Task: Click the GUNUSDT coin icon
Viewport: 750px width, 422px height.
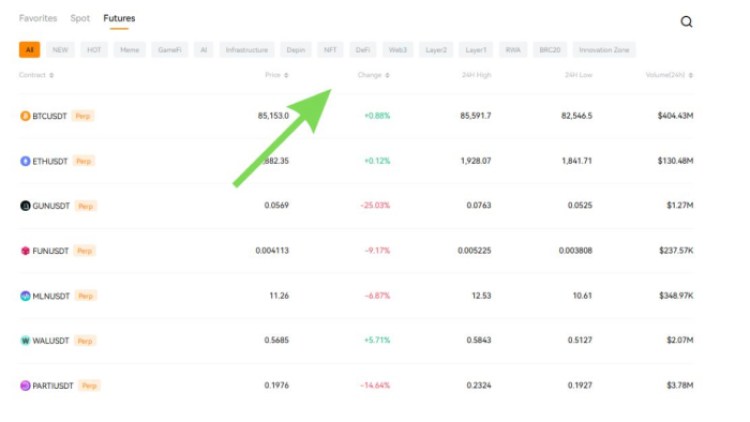Action: tap(25, 206)
